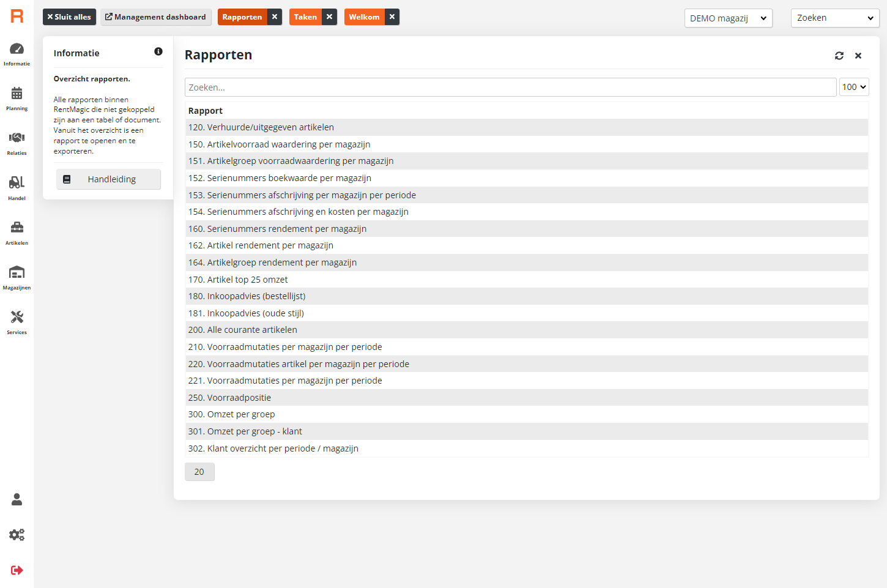Close the Welkom tab
The image size is (887, 588).
(392, 17)
